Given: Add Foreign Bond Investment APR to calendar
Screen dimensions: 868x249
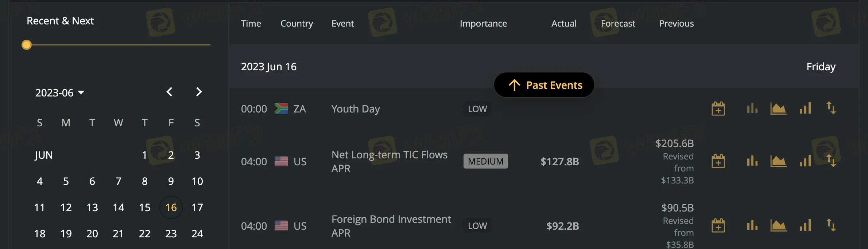Looking at the screenshot, I should [x=719, y=225].
